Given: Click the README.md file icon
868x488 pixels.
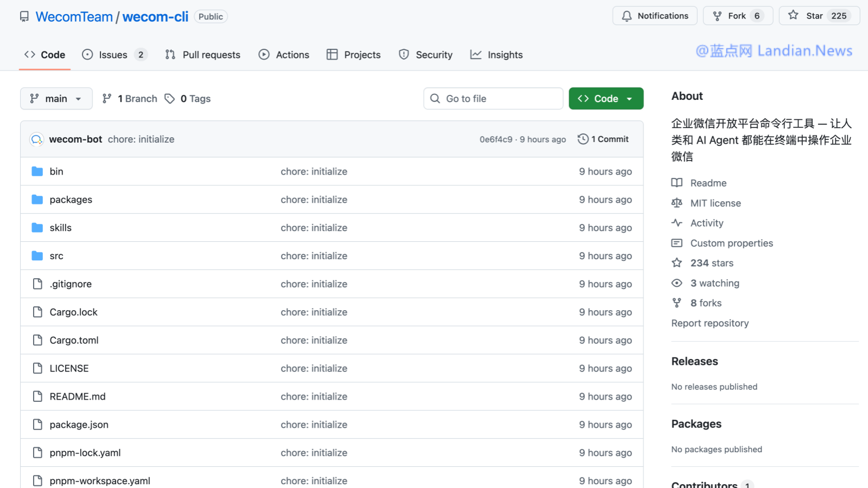Looking at the screenshot, I should click(37, 396).
